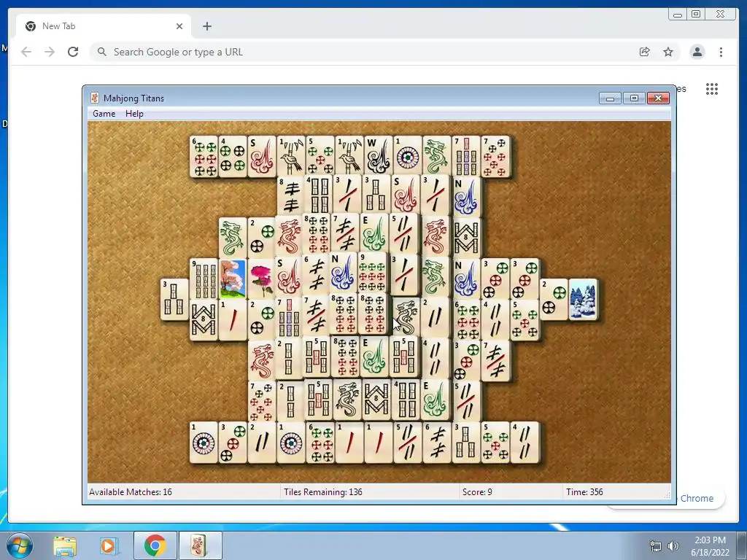Select the 2 of circles tile beside winter tile
The image size is (747, 560).
pyautogui.click(x=554, y=298)
